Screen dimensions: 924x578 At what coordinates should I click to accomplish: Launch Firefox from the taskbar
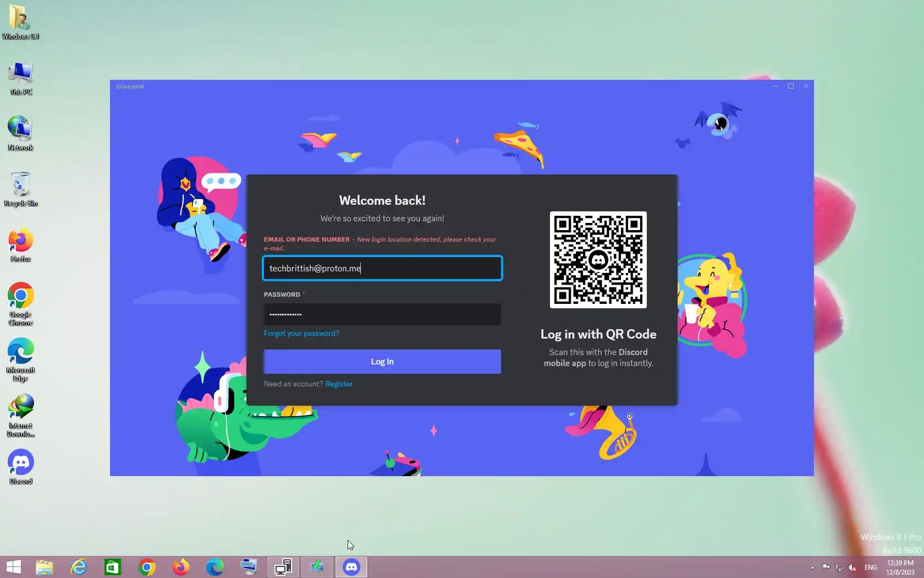click(x=181, y=567)
